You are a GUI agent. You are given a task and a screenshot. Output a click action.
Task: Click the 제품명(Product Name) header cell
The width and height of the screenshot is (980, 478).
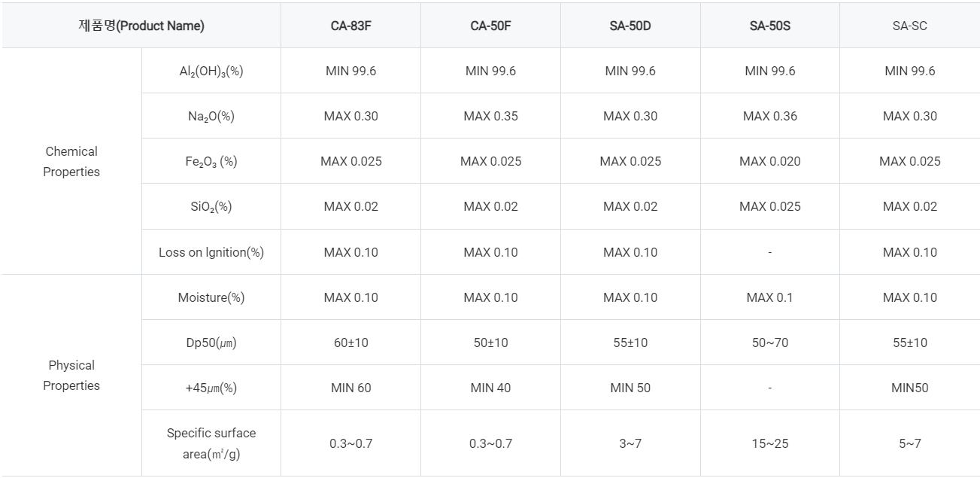click(x=141, y=26)
